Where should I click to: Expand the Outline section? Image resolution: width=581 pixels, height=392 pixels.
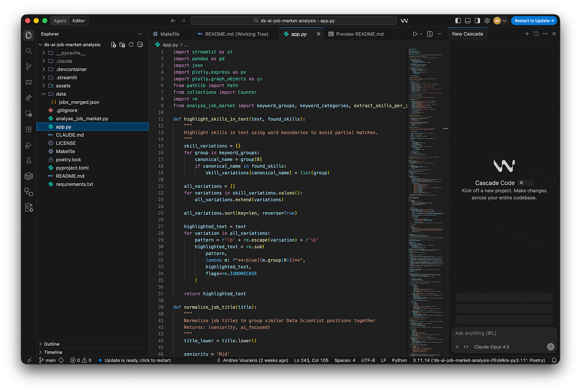click(51, 344)
